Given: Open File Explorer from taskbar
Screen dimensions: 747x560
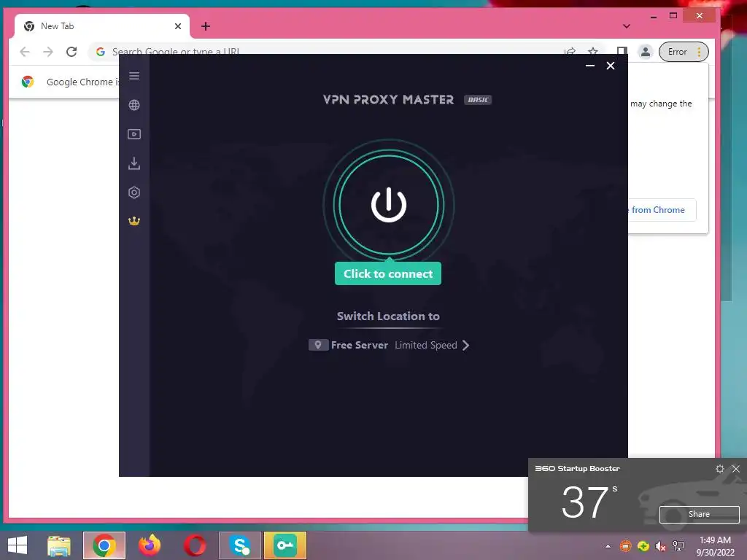Looking at the screenshot, I should [x=59, y=545].
